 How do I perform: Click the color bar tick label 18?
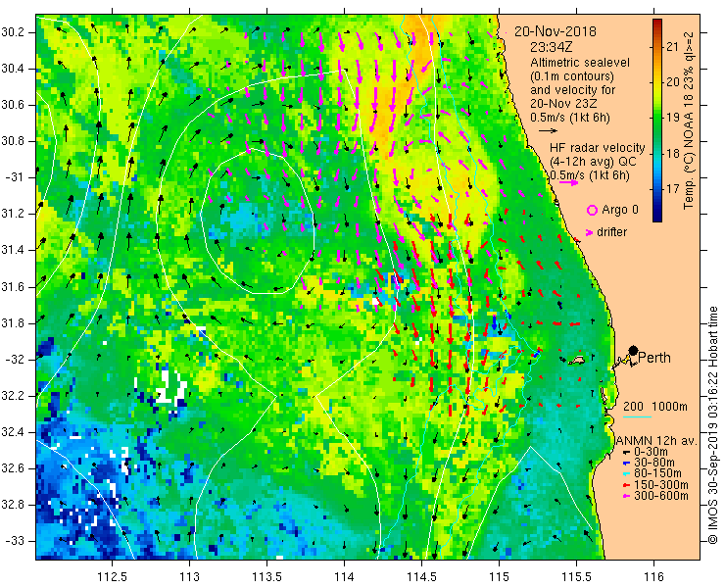(x=673, y=153)
